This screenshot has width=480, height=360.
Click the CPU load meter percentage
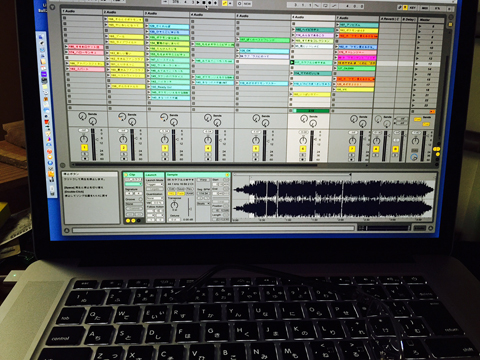click(x=437, y=8)
